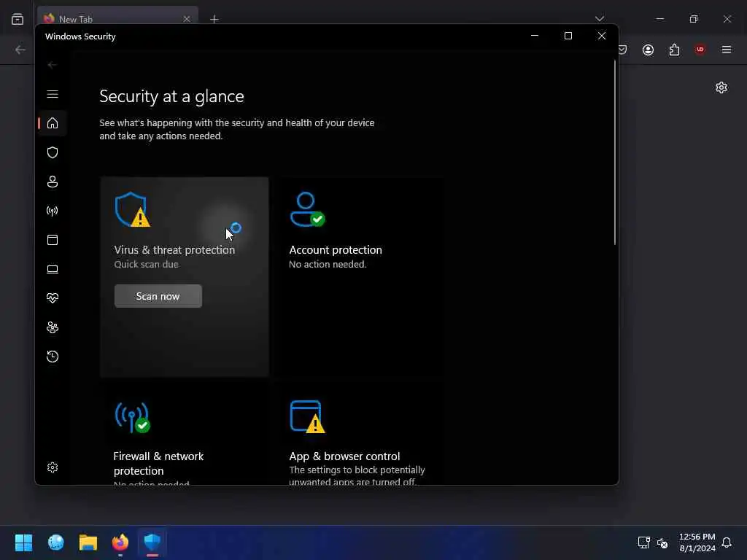Click the Firewall & network antenna icon
Screen dimensions: 747x560
(x=133, y=418)
